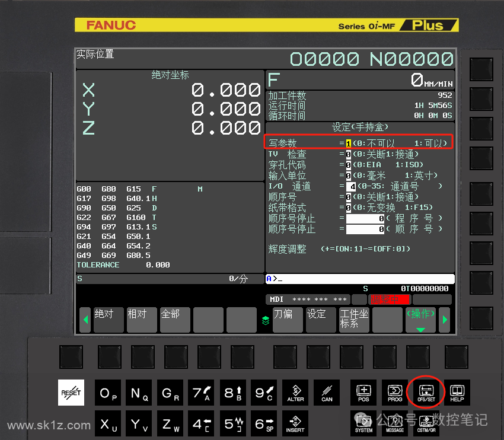Click the A> key input line
The image size is (504, 440).
click(x=360, y=279)
